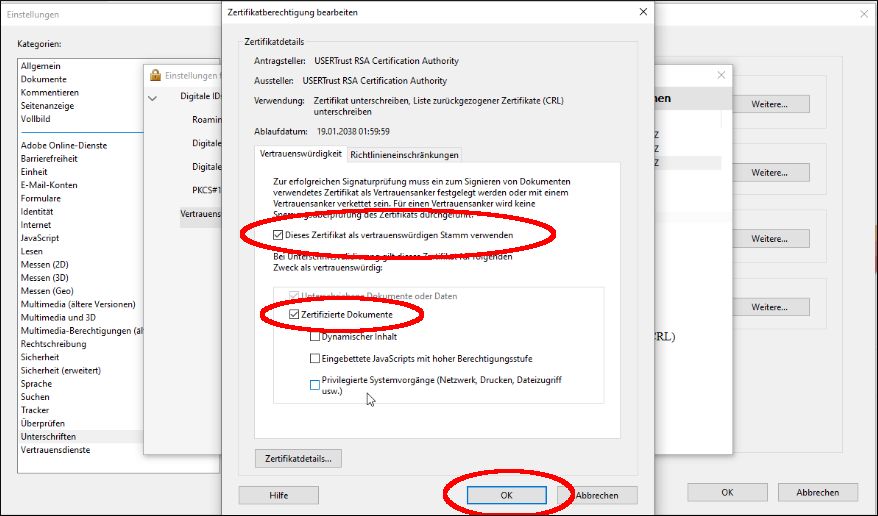Select the Multimedia-Berechtigungen category
The image size is (878, 516).
click(x=82, y=331)
